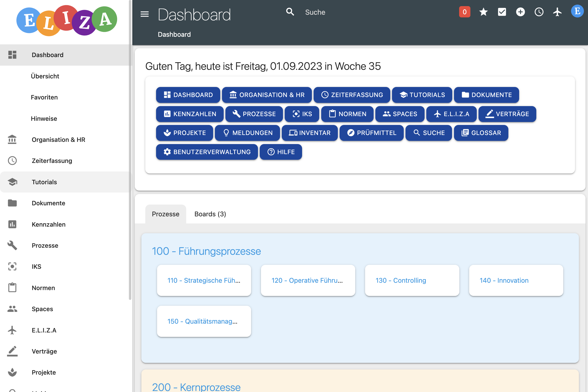Click the ZEITERFASSUNG button
588x392 pixels.
coord(352,95)
